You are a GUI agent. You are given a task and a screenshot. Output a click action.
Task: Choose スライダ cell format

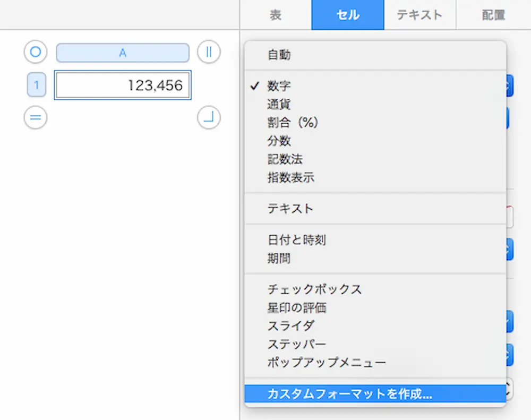[x=292, y=326]
